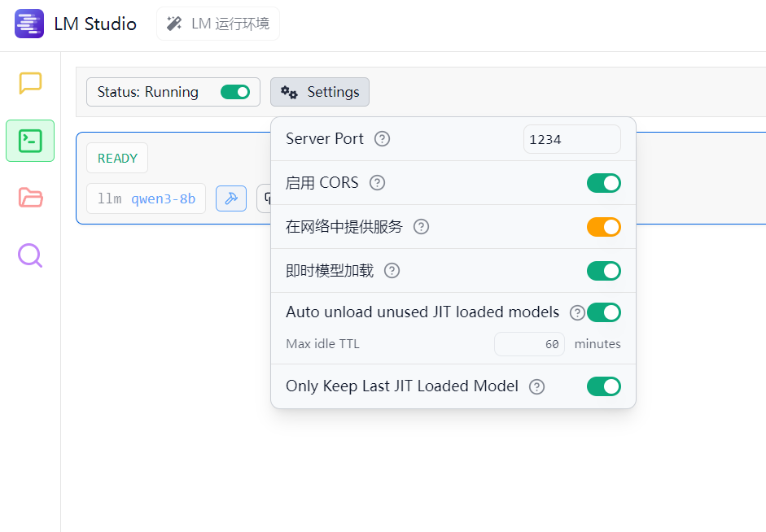Screen dimensions: 766x532
Task: Click the 'Status: Running' text
Action: click(147, 92)
